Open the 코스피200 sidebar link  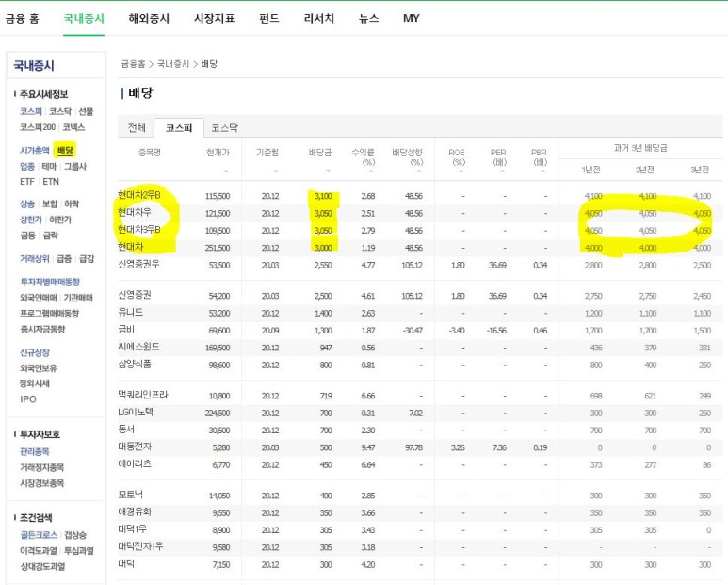point(37,127)
